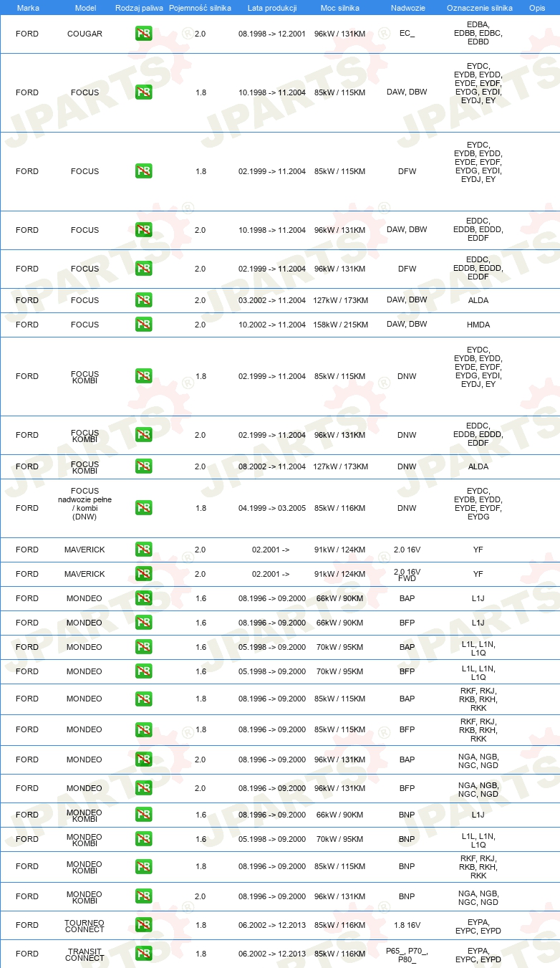Click the fuel type icon in the COUGAR row
This screenshot has height=968, width=560.
(x=144, y=34)
